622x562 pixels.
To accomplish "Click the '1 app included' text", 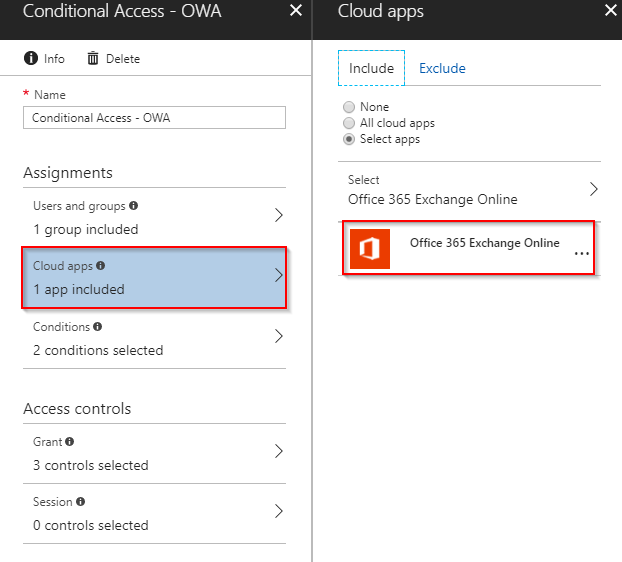I will (79, 290).
